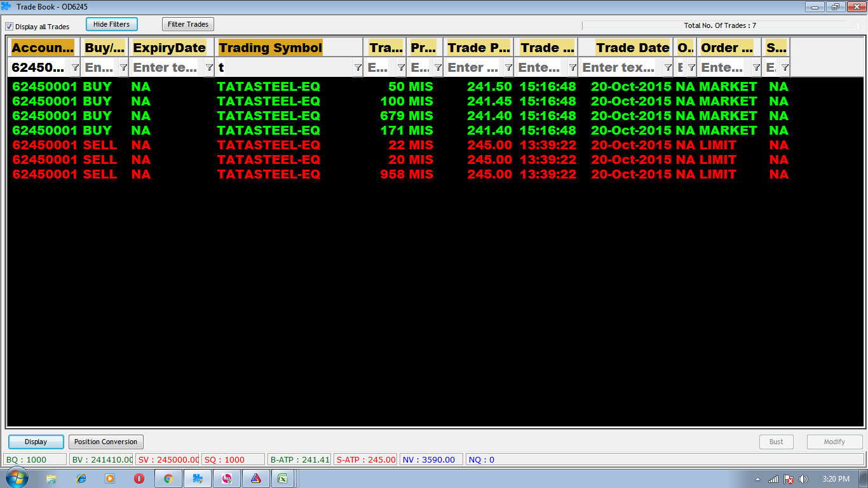Show hidden system tray icons
The width and height of the screenshot is (868, 488).
757,479
